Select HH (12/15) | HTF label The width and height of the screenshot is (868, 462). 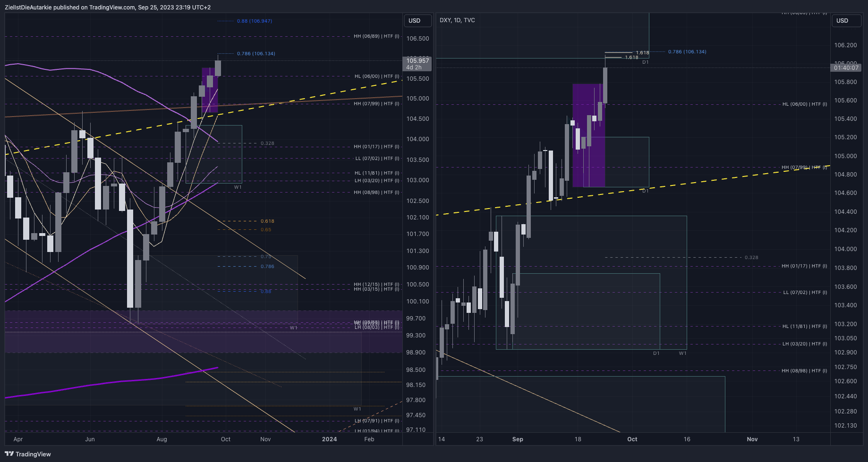[376, 285]
